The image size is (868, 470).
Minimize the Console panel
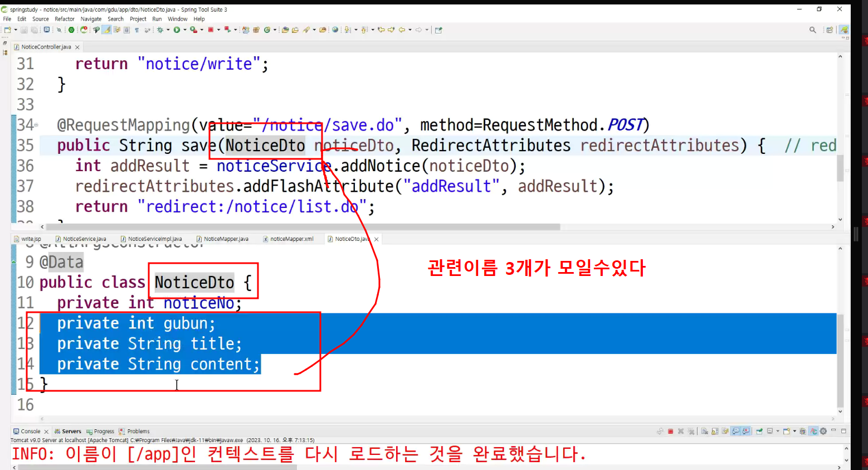tap(834, 431)
